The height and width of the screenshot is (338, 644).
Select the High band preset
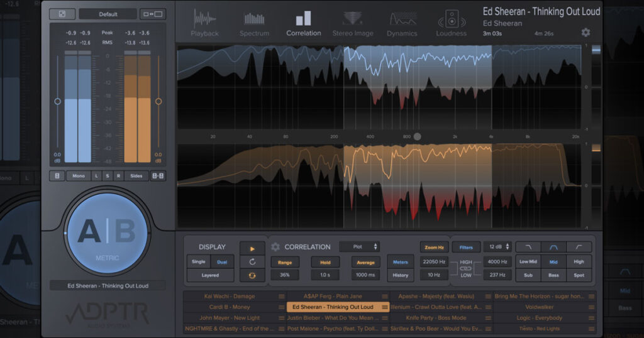pos(579,262)
